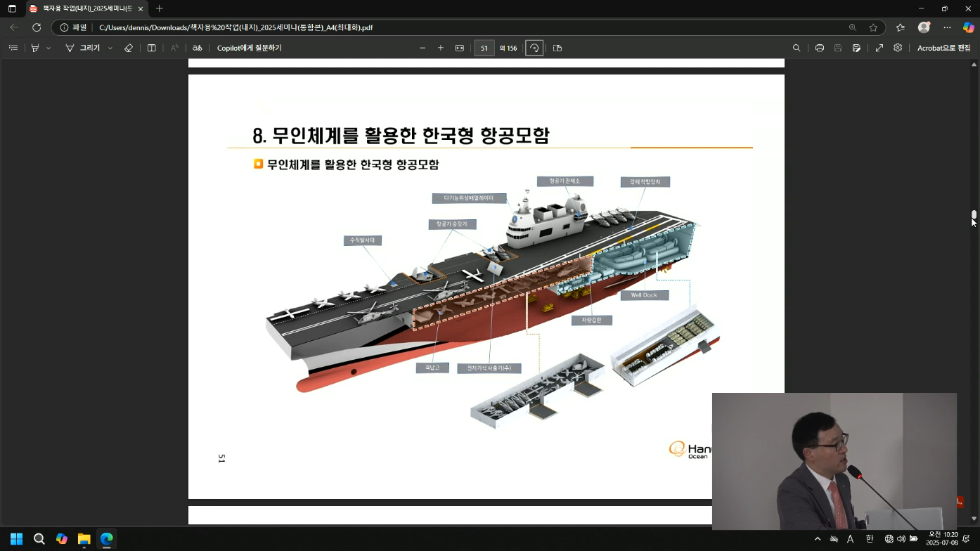Open the volume control in system tray
This screenshot has height=551, width=980.
(x=901, y=539)
